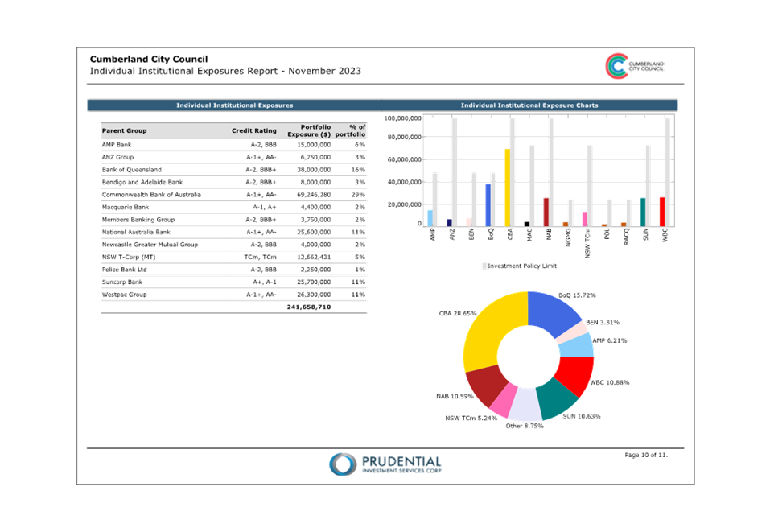Click the Parent Group column header
770x532 pixels.
coord(125,130)
